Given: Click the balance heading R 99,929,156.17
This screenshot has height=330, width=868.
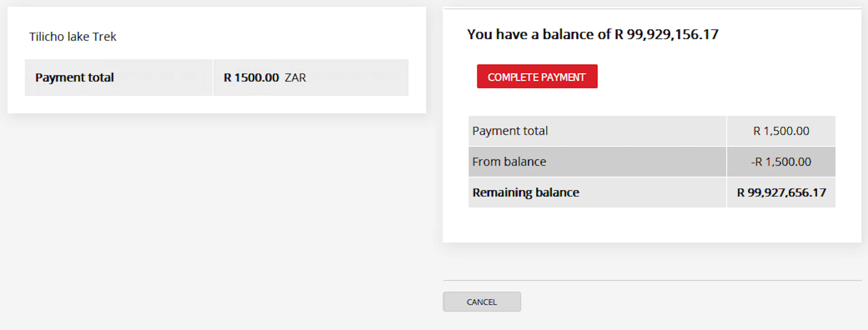Looking at the screenshot, I should 667,34.
